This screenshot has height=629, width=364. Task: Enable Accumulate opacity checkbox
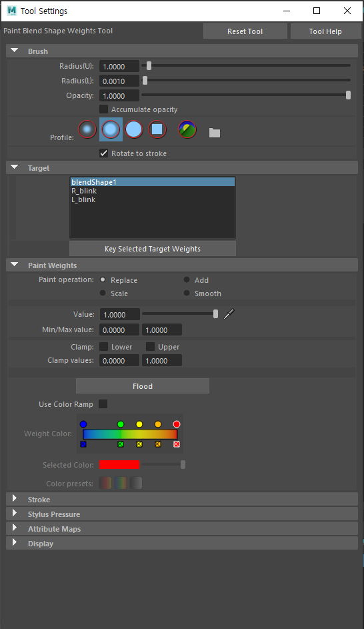pos(103,109)
